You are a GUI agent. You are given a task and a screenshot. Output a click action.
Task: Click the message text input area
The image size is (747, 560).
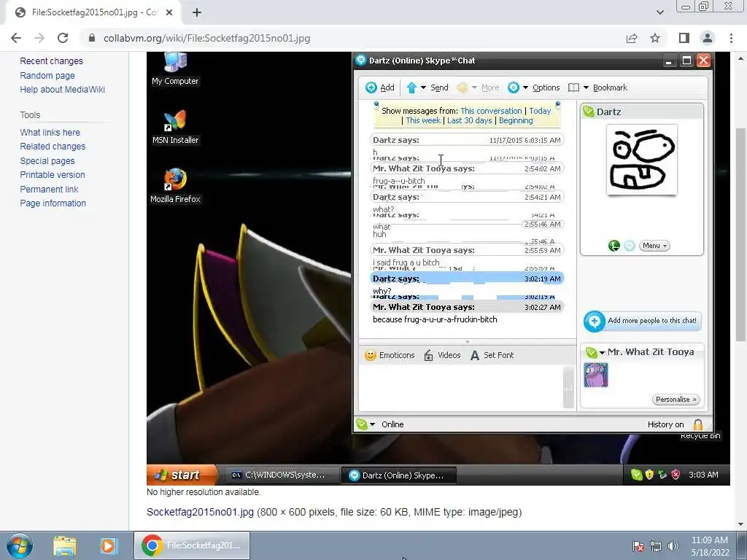pos(461,387)
